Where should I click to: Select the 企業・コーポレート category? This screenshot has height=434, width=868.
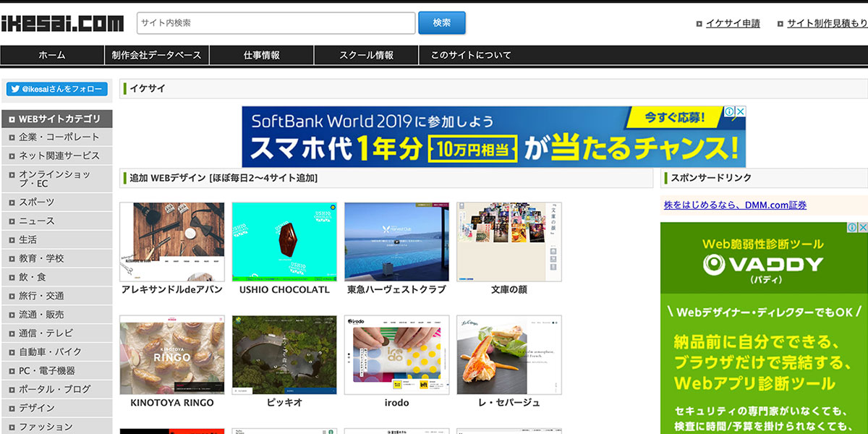[x=59, y=137]
